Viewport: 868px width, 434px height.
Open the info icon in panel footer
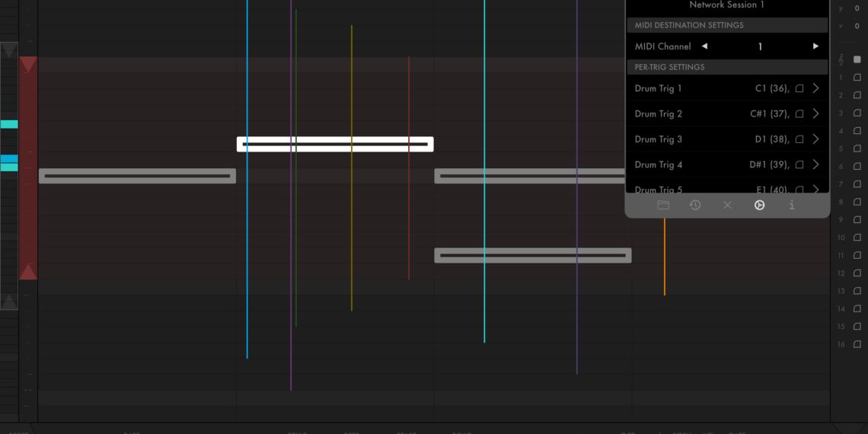click(792, 205)
